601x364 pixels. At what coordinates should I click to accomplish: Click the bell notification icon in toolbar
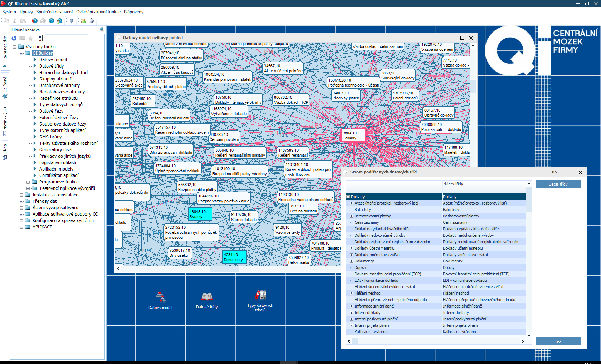point(72,21)
